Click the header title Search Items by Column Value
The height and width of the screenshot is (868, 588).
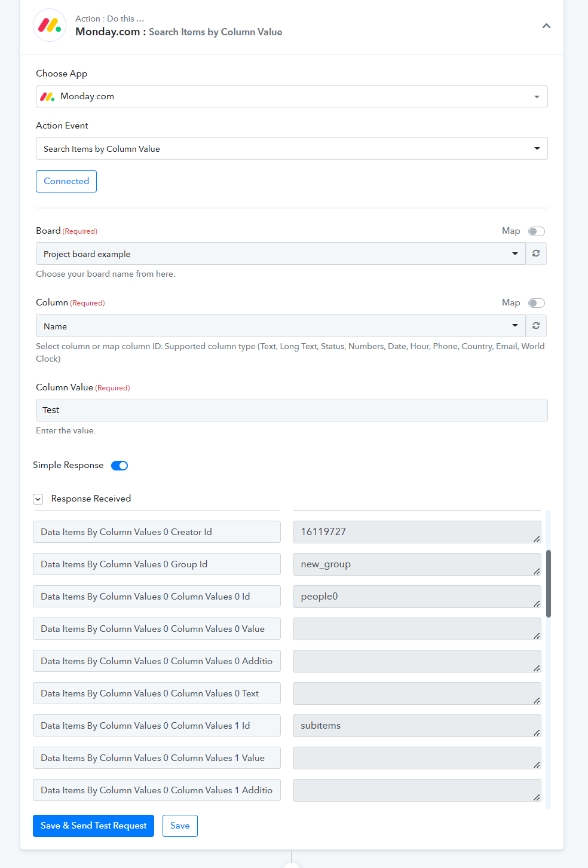click(x=216, y=32)
